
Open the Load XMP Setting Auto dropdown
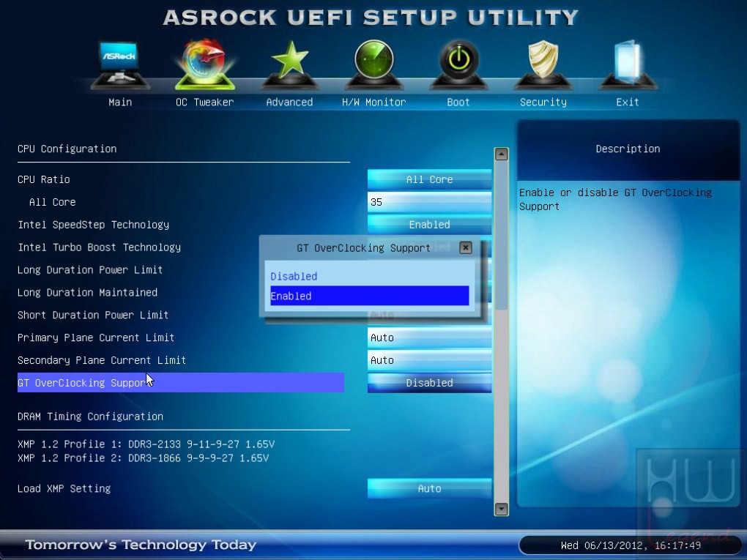tap(429, 488)
